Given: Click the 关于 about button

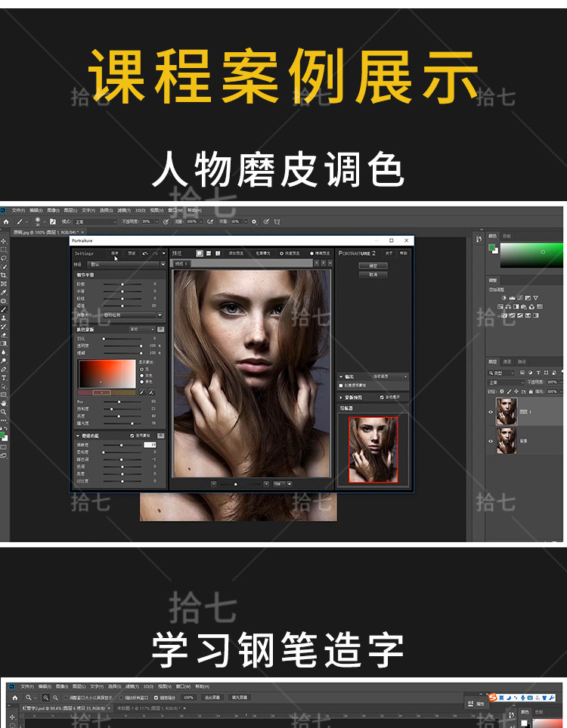Looking at the screenshot, I should coord(389,253).
